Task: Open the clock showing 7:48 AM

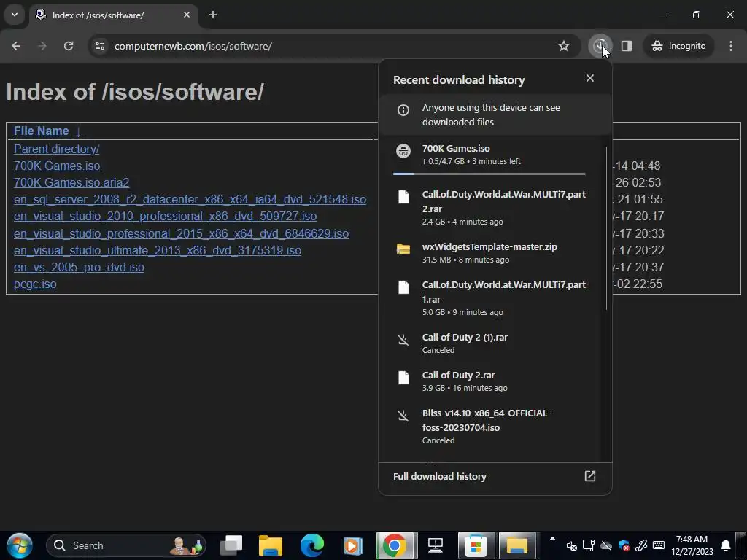Action: [x=692, y=545]
